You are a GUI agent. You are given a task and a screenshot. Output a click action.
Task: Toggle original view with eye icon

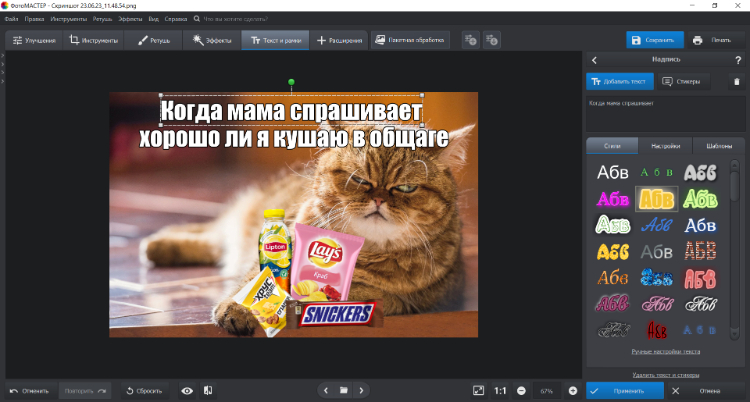tap(187, 391)
